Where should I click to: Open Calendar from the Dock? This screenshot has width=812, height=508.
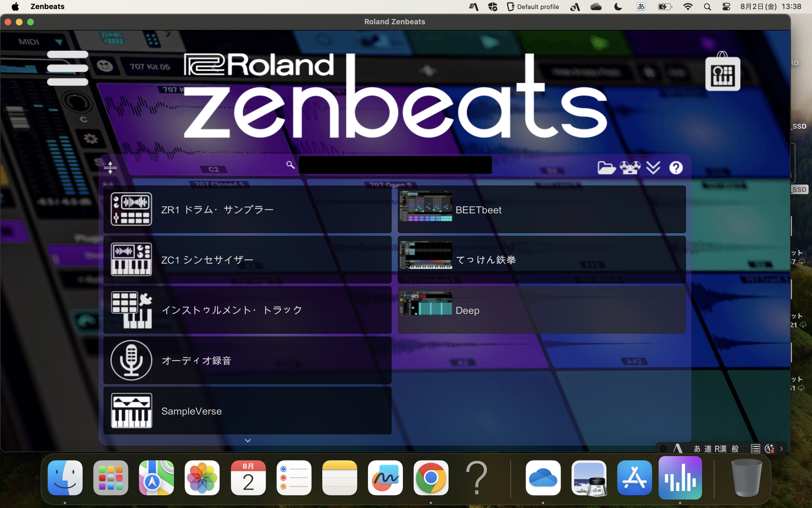coord(248,478)
